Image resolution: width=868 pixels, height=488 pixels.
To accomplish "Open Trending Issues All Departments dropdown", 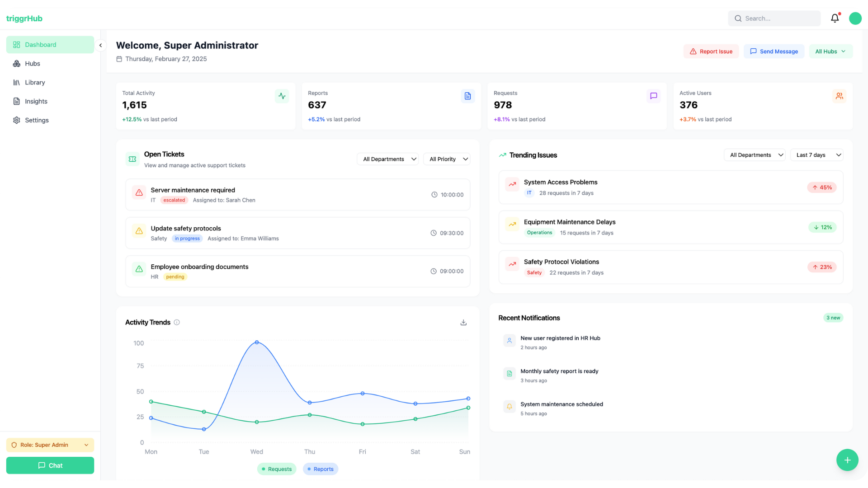I will tap(755, 155).
